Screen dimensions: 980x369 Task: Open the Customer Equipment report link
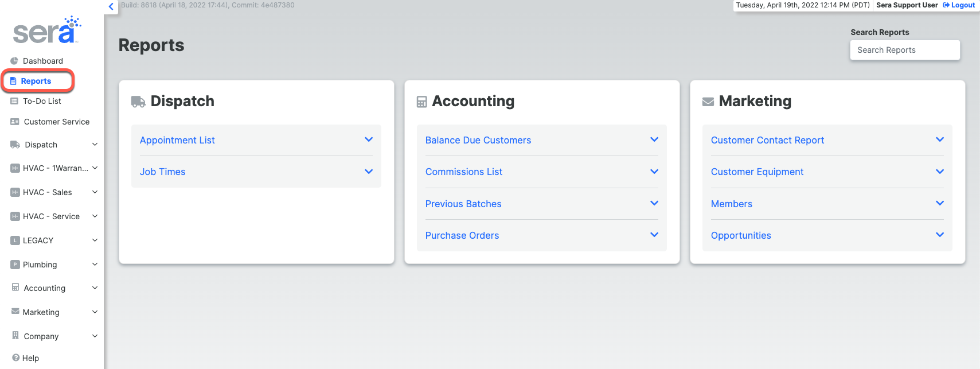tap(757, 172)
